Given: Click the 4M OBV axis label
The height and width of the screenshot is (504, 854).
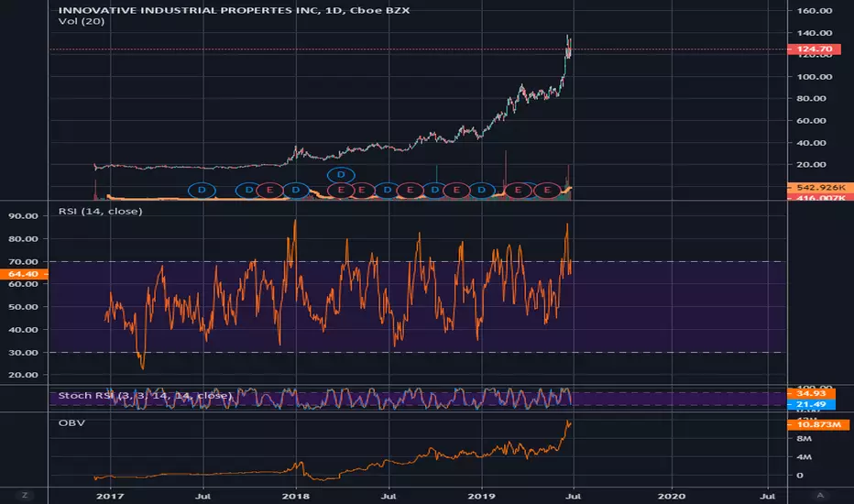Looking at the screenshot, I should click(804, 457).
